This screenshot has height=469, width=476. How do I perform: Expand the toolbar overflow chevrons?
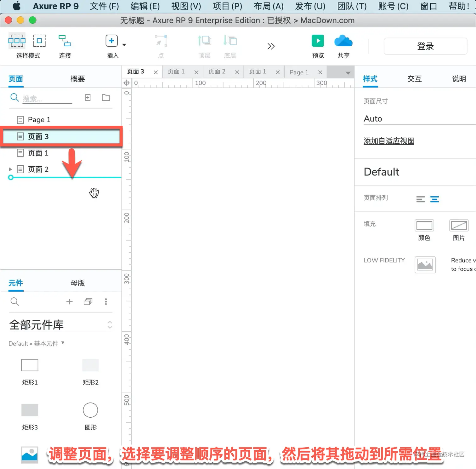click(271, 46)
